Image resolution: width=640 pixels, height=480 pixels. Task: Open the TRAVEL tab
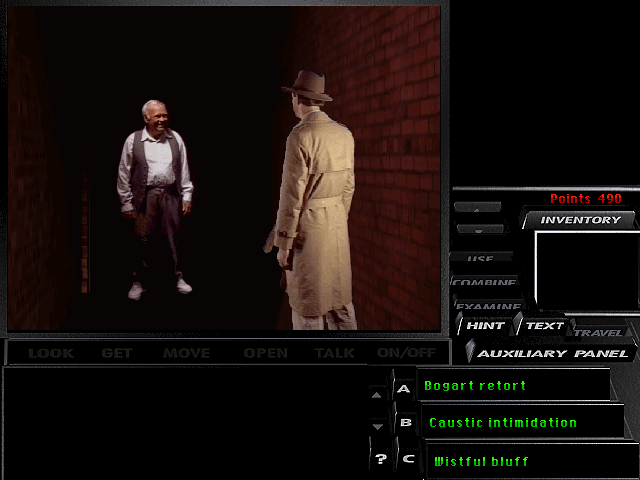(598, 332)
